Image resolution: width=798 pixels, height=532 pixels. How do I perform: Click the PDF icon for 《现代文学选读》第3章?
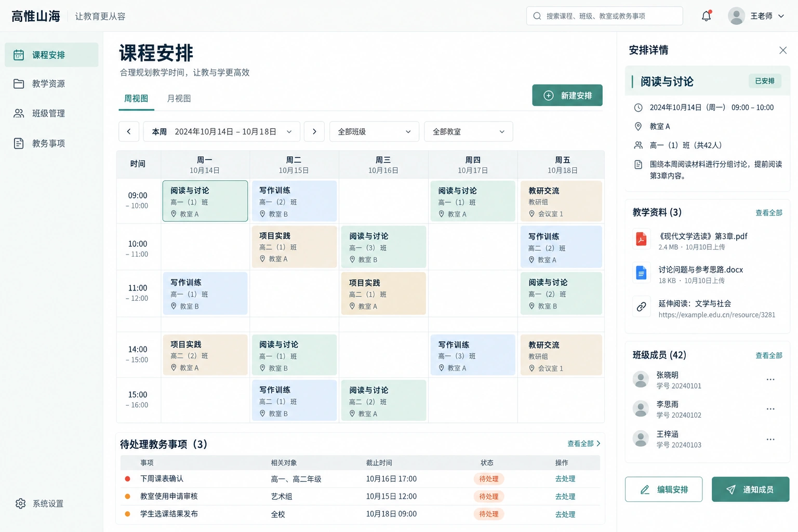641,239
